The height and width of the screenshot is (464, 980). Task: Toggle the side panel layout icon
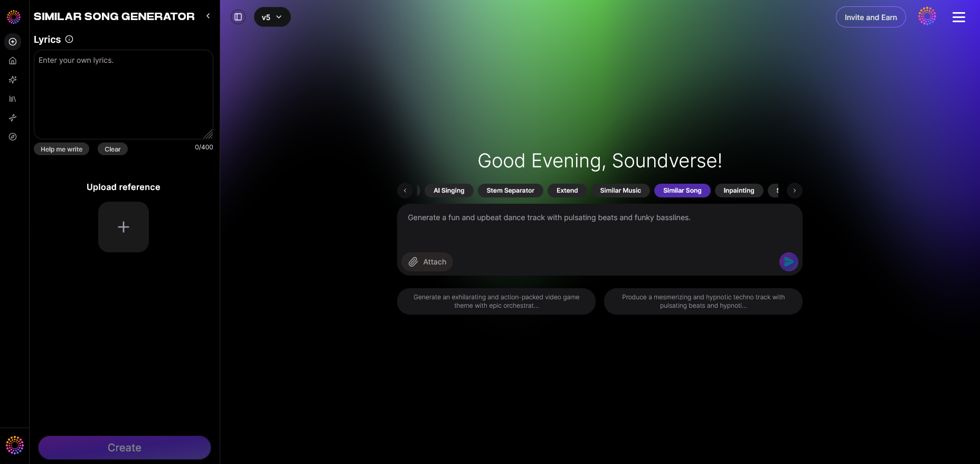(238, 17)
